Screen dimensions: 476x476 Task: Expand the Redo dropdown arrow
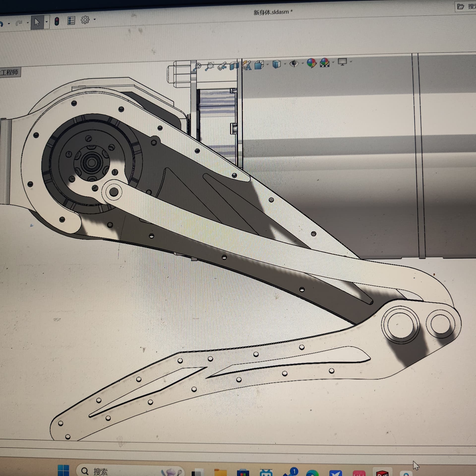[x=28, y=23]
